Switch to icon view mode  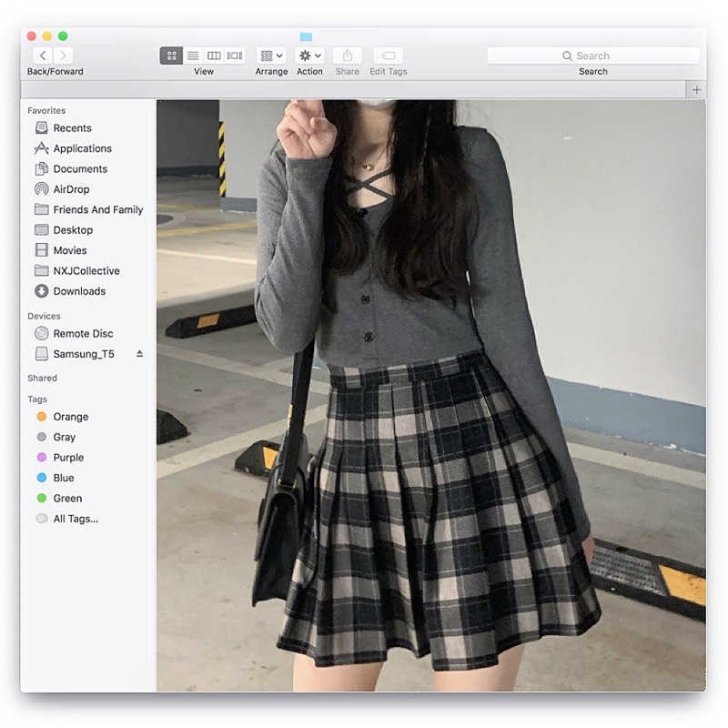click(171, 56)
